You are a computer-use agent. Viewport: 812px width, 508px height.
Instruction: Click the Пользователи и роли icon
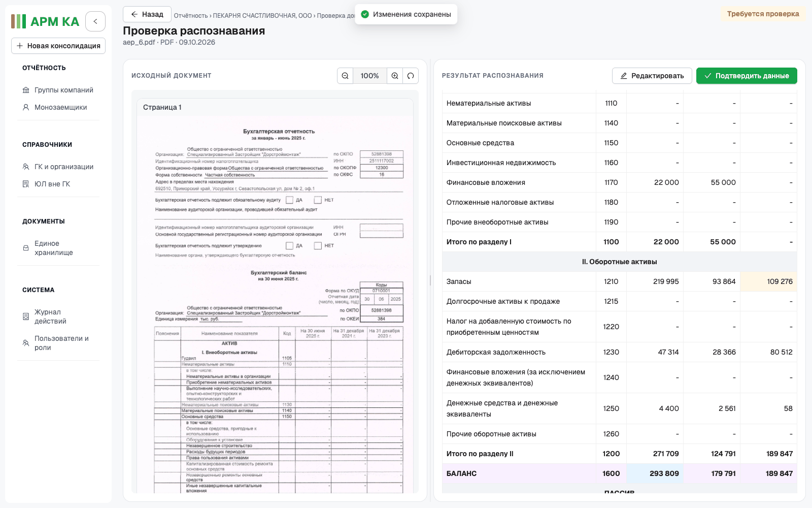[26, 343]
